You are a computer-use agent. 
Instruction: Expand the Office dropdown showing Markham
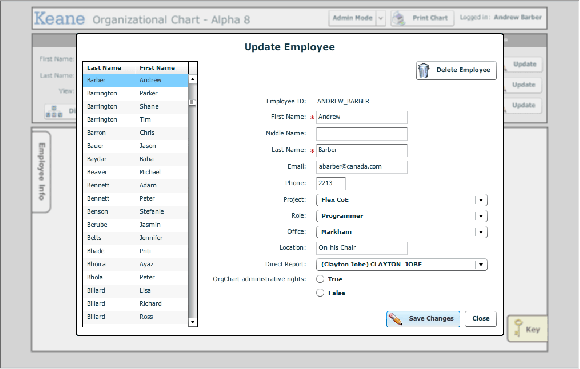click(481, 232)
